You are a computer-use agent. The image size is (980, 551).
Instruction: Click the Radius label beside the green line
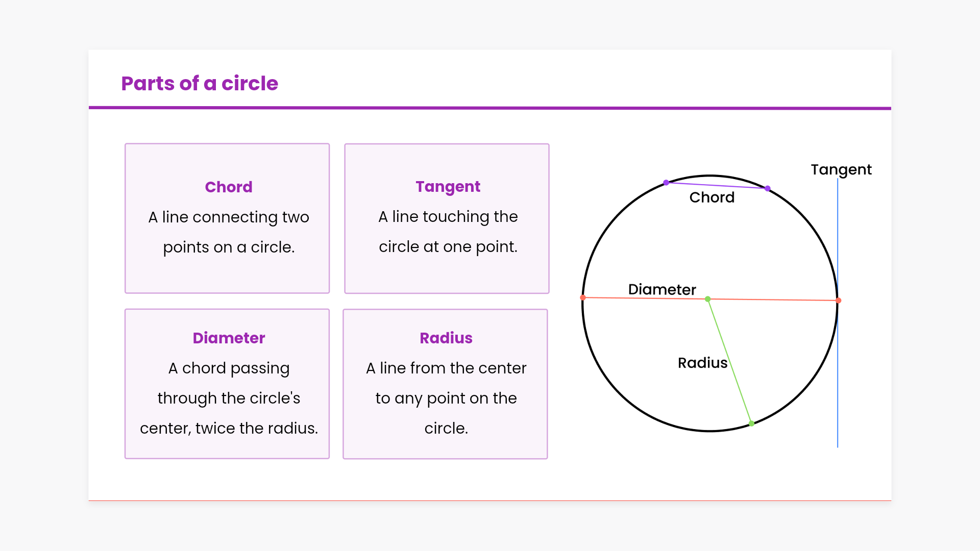tap(702, 363)
